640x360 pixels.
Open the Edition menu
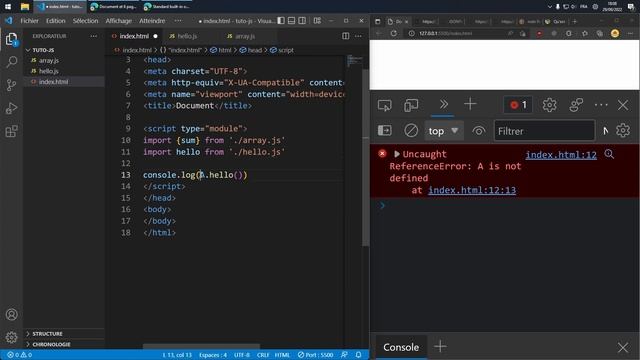56,20
